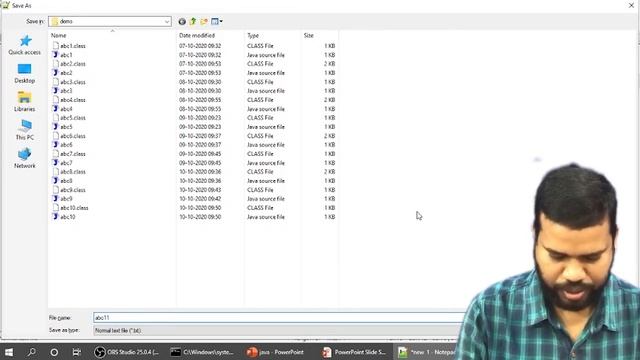Viewport: 640px width, 360px height.
Task: Click the Go back navigation icon
Action: click(x=182, y=21)
